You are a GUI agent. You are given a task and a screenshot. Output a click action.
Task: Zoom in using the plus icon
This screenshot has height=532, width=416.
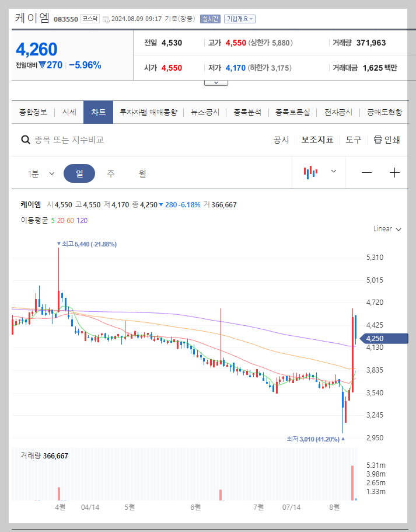pyautogui.click(x=394, y=172)
